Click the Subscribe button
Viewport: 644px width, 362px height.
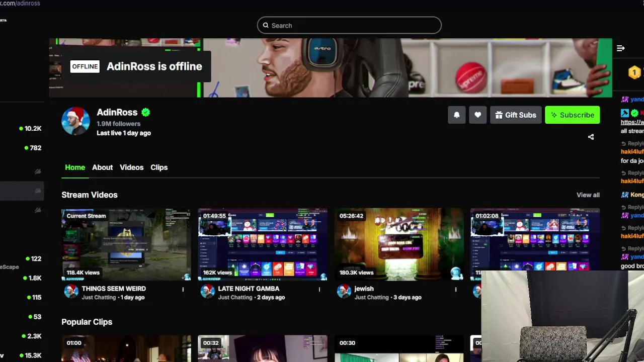[x=572, y=115]
